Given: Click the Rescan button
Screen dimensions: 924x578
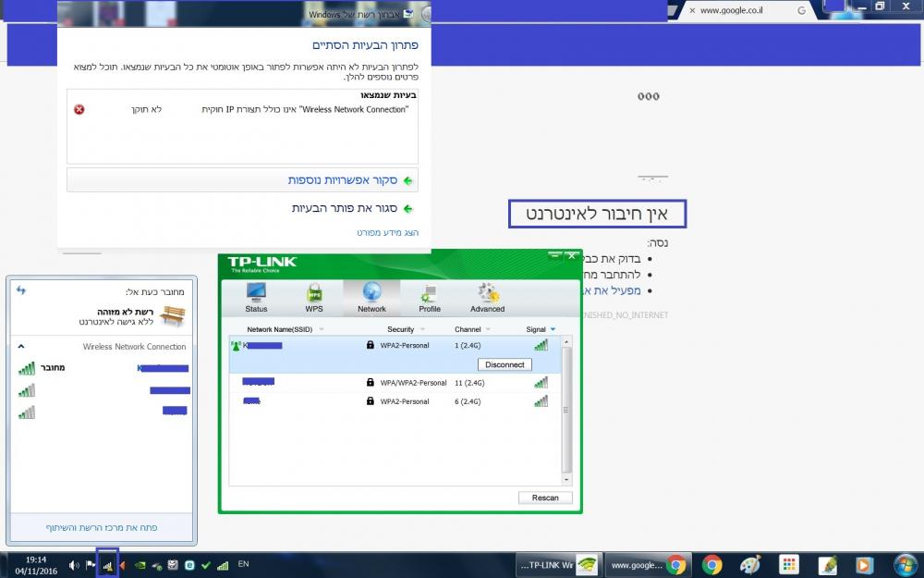Looking at the screenshot, I should coord(545,498).
